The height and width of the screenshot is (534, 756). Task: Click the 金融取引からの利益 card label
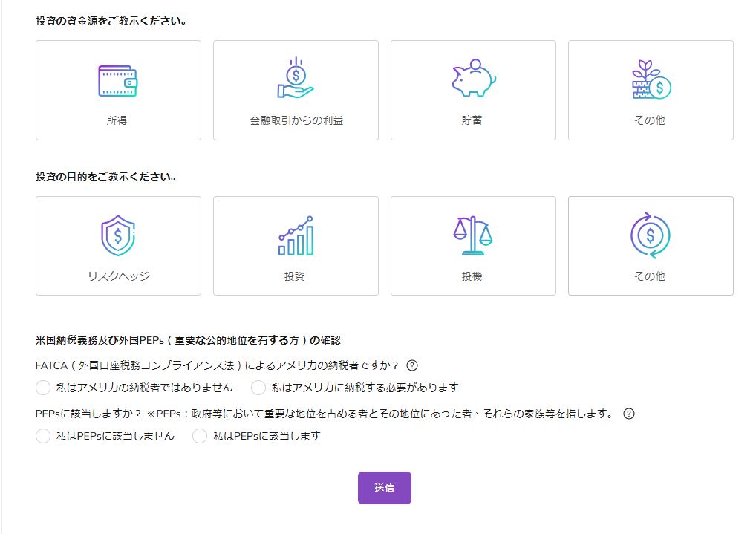pos(296,120)
